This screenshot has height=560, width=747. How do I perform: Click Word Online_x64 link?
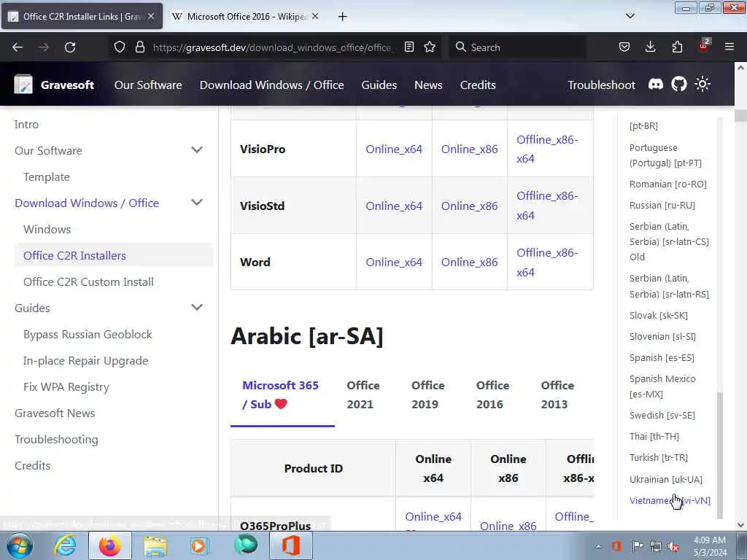[x=394, y=262]
